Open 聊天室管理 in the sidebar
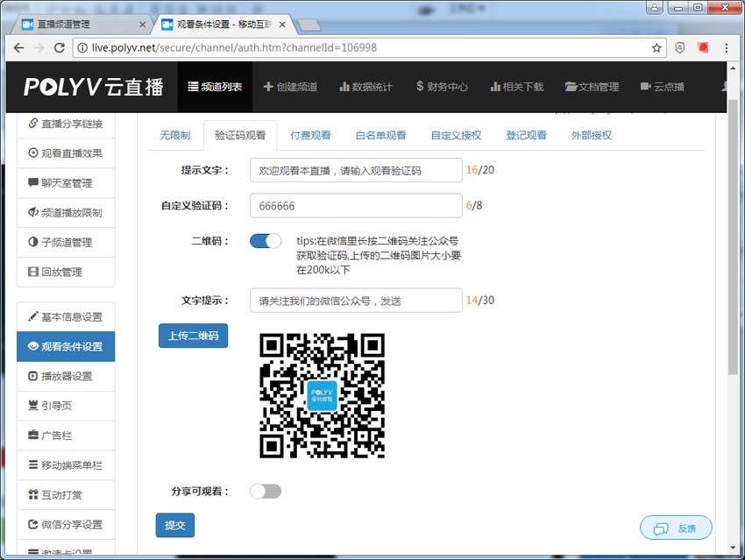Viewport: 745px width, 560px height. tap(66, 183)
